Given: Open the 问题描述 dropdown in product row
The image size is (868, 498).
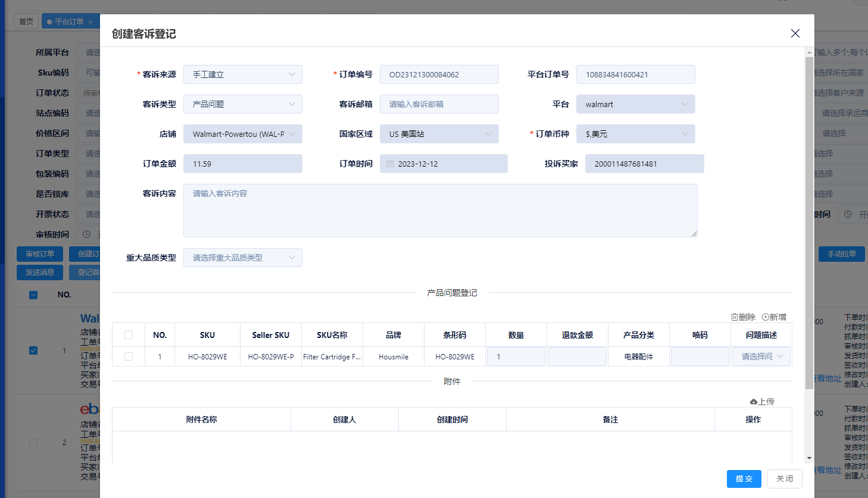Looking at the screenshot, I should [761, 356].
